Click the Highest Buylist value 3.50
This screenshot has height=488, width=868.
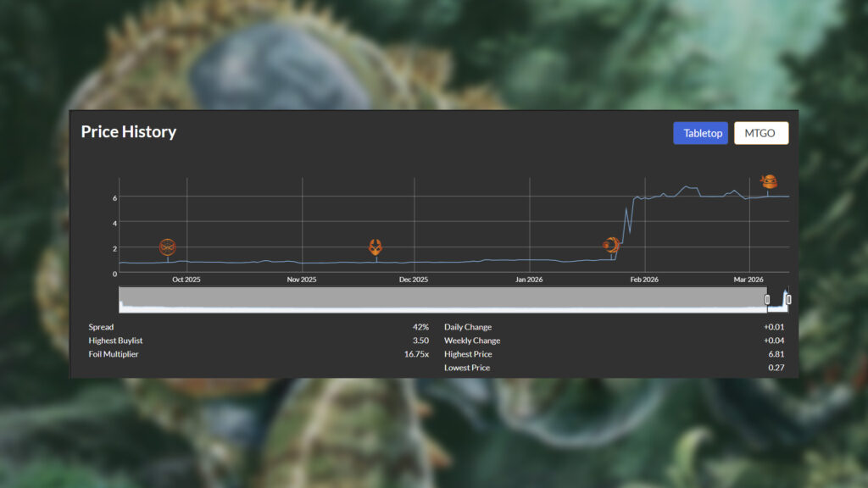[420, 341]
